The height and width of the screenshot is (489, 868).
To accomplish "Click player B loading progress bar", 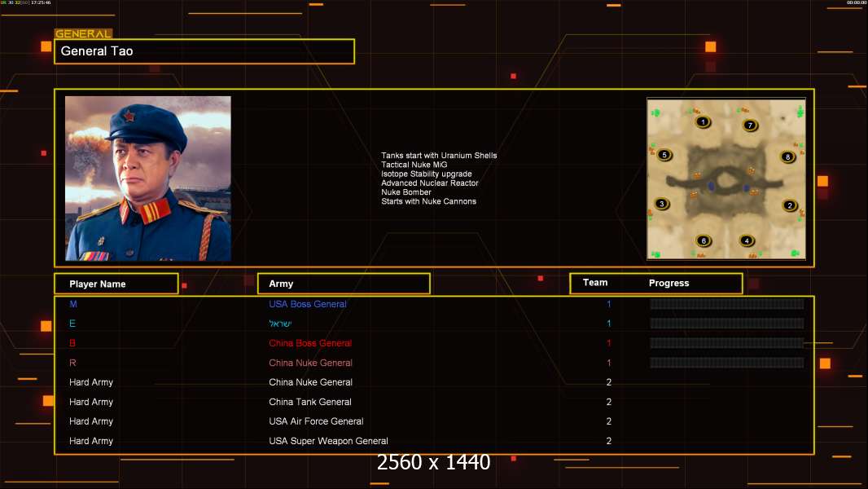I will click(727, 343).
